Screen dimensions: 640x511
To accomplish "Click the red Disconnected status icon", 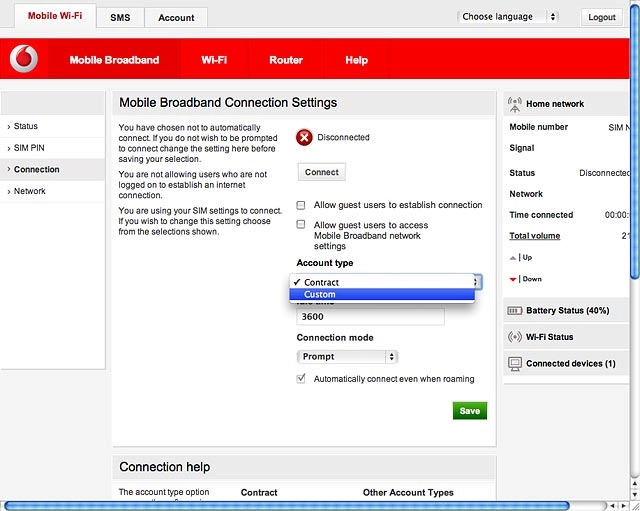I will (x=304, y=138).
